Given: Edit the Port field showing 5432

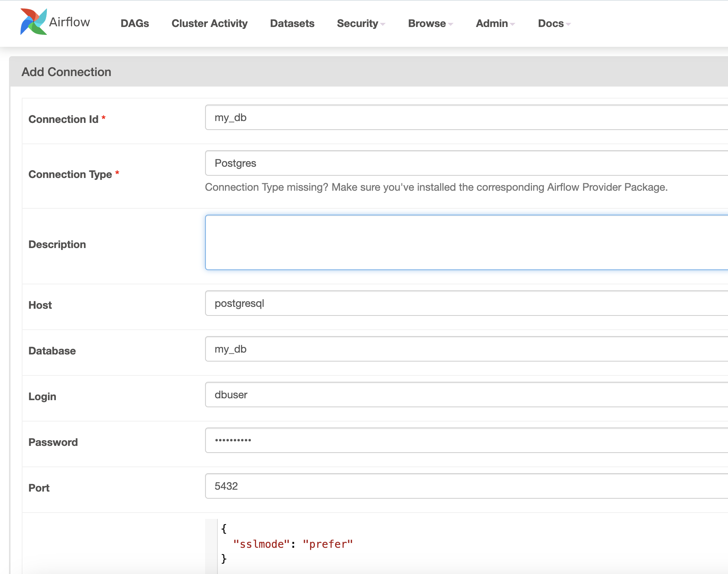Looking at the screenshot, I should pyautogui.click(x=466, y=486).
